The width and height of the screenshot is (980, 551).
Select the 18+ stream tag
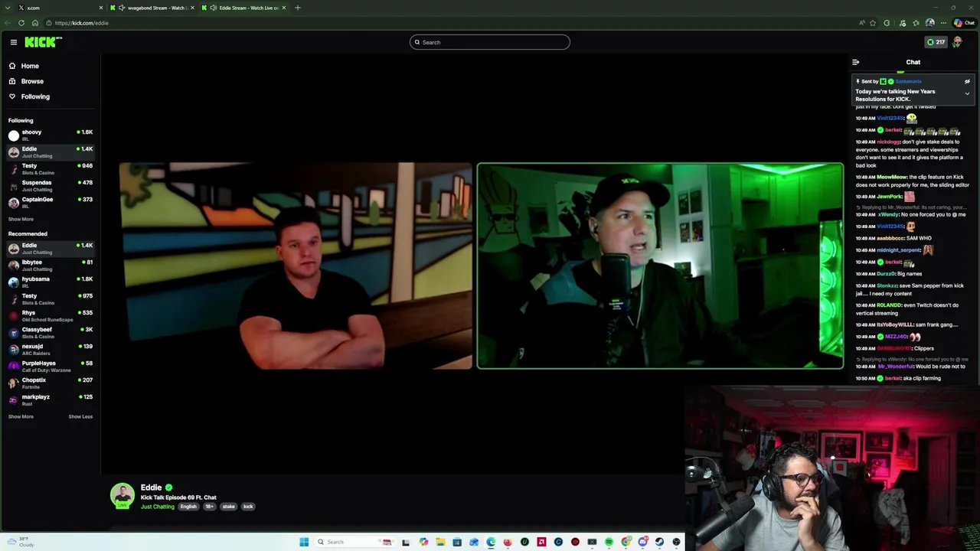(209, 507)
